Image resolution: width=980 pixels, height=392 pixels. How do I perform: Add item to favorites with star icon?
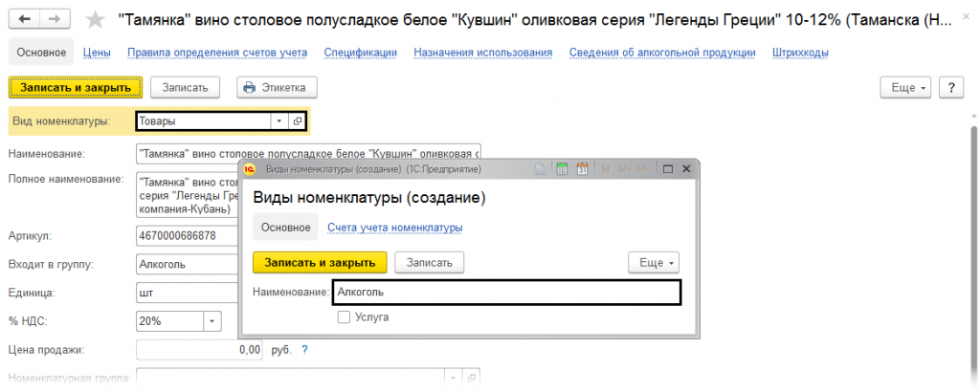[x=95, y=20]
